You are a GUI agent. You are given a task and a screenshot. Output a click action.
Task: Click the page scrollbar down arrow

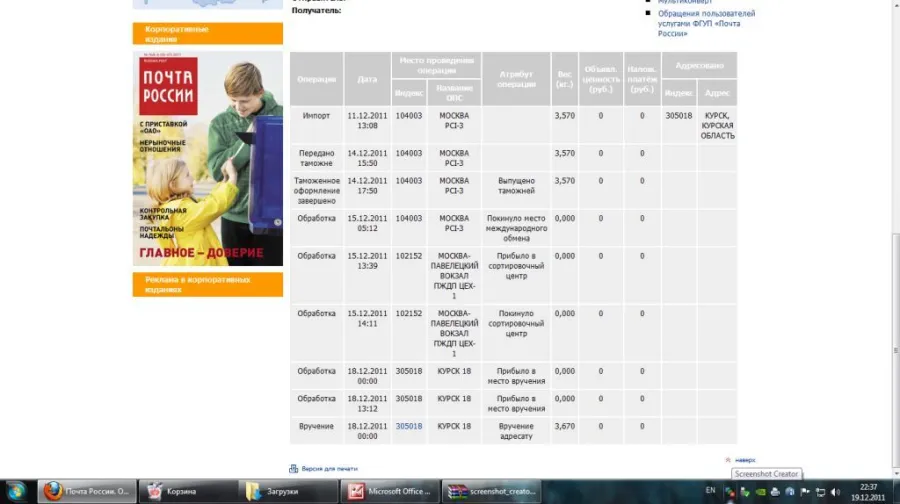click(x=896, y=474)
